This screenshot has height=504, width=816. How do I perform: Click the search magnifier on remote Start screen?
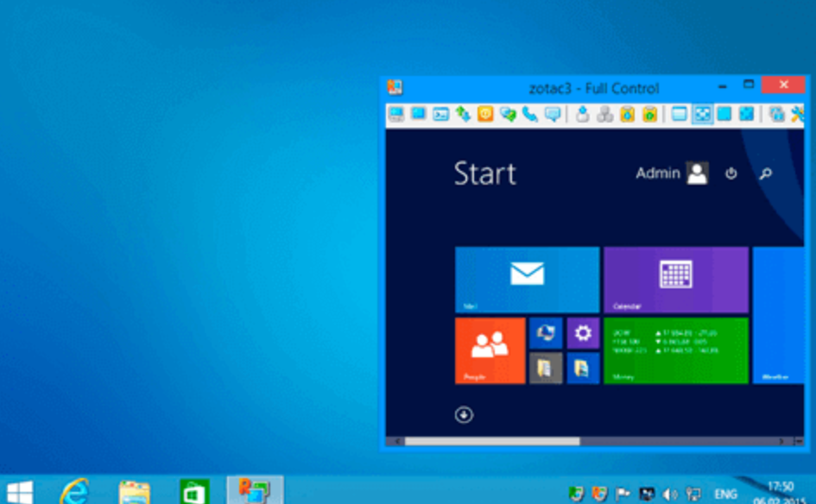[x=766, y=173]
